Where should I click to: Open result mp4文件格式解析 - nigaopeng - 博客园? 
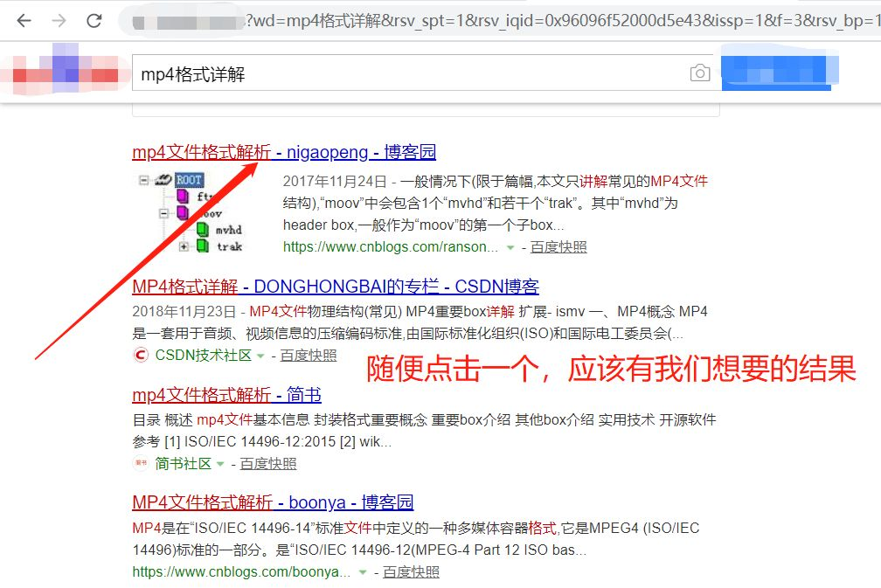[x=284, y=152]
